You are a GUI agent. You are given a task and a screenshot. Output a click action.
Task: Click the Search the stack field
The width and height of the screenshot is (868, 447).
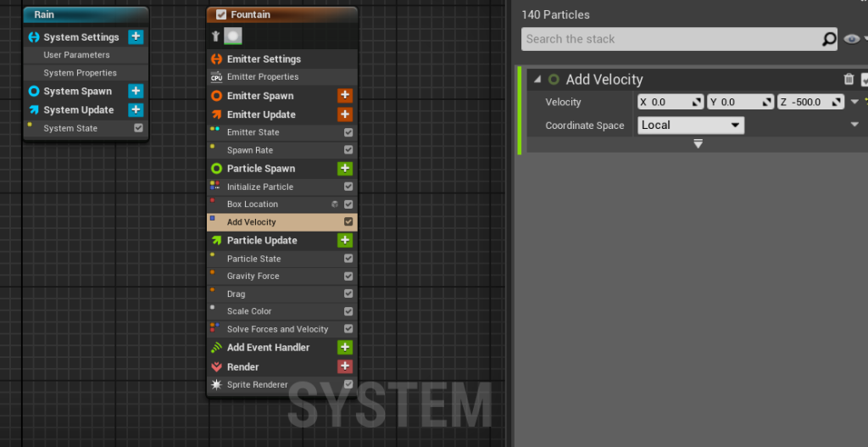click(670, 39)
